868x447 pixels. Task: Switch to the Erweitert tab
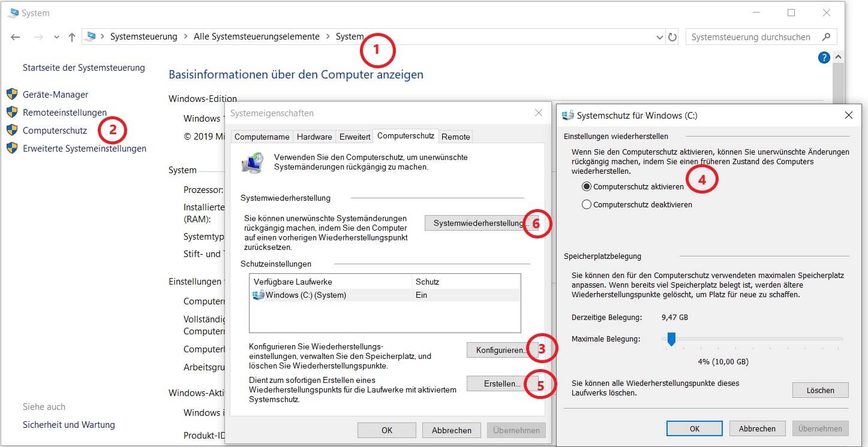[x=355, y=137]
